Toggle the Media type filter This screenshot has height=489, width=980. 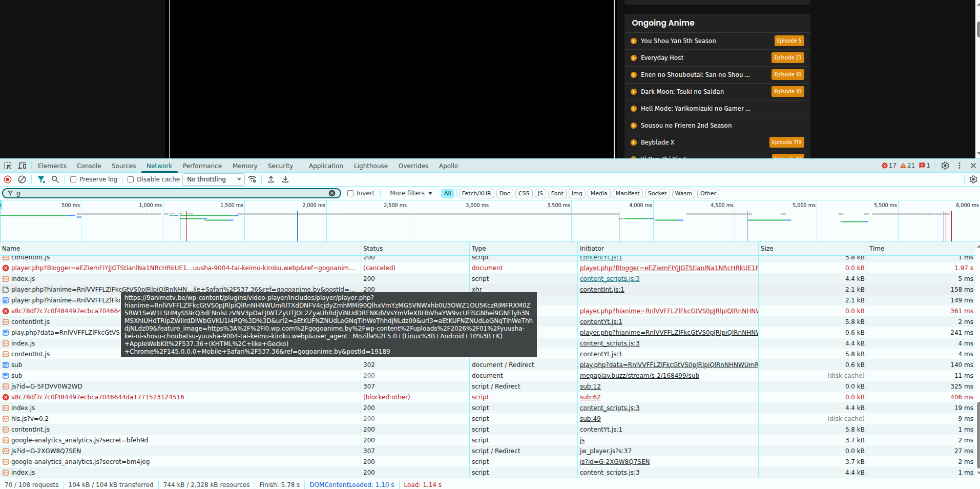pyautogui.click(x=598, y=193)
